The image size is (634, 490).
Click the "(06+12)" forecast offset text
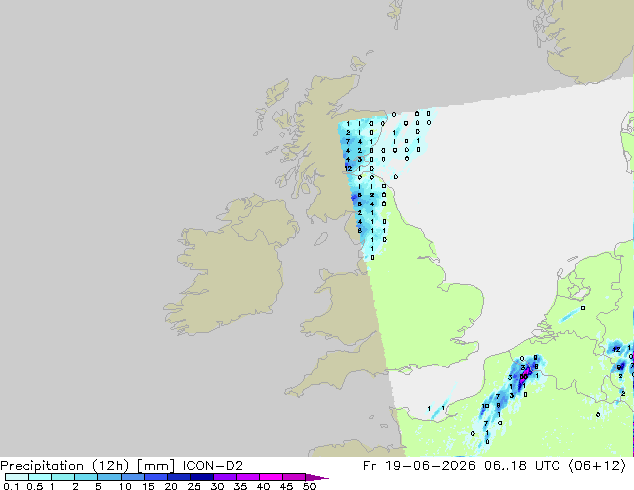[x=597, y=466]
